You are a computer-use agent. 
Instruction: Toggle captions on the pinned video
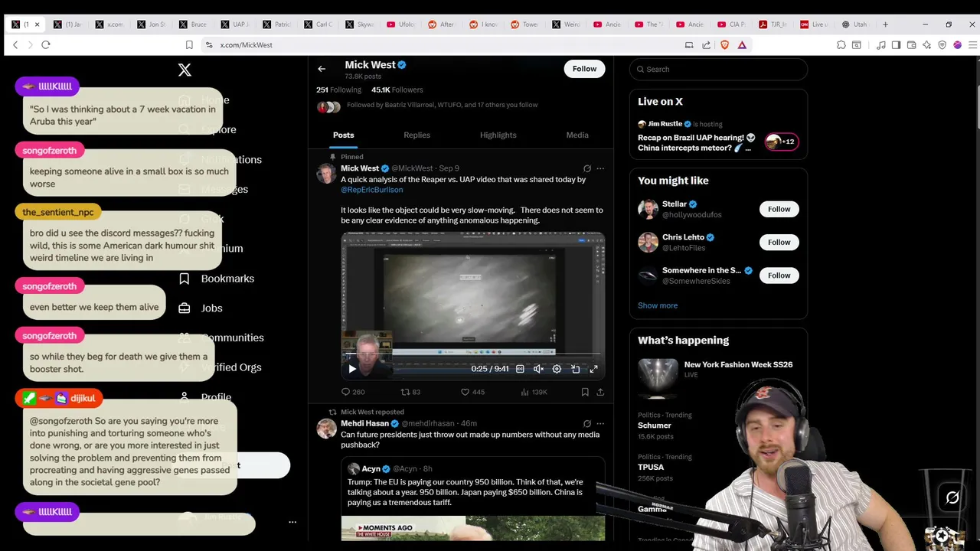click(520, 369)
